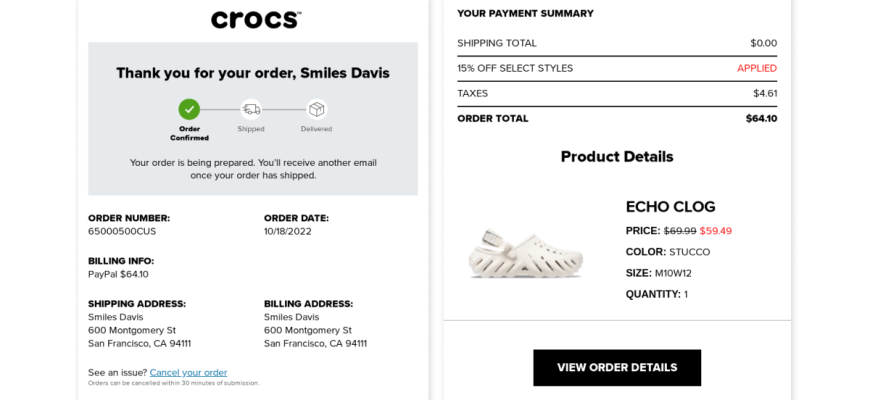Click the order date 10/18/2022

(287, 231)
